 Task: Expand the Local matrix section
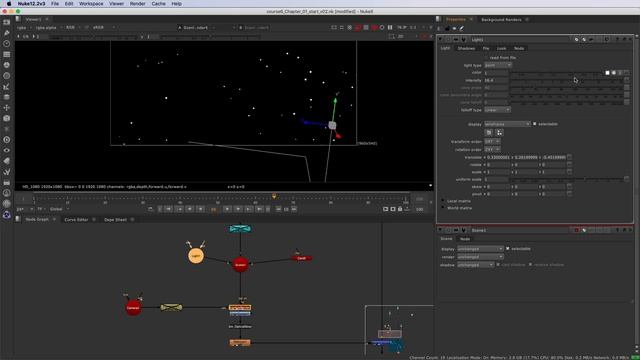443,201
